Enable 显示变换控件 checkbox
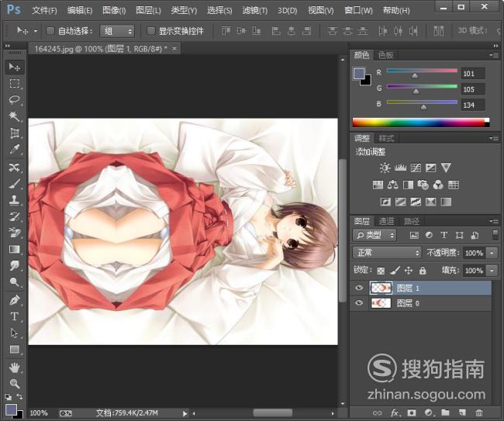The width and height of the screenshot is (504, 421). pos(150,31)
